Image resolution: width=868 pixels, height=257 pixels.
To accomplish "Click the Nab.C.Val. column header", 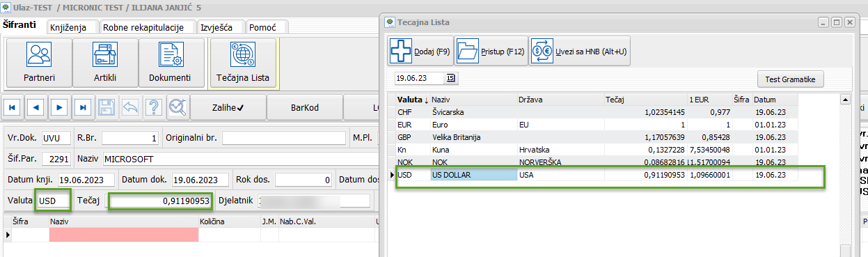I will (x=326, y=221).
